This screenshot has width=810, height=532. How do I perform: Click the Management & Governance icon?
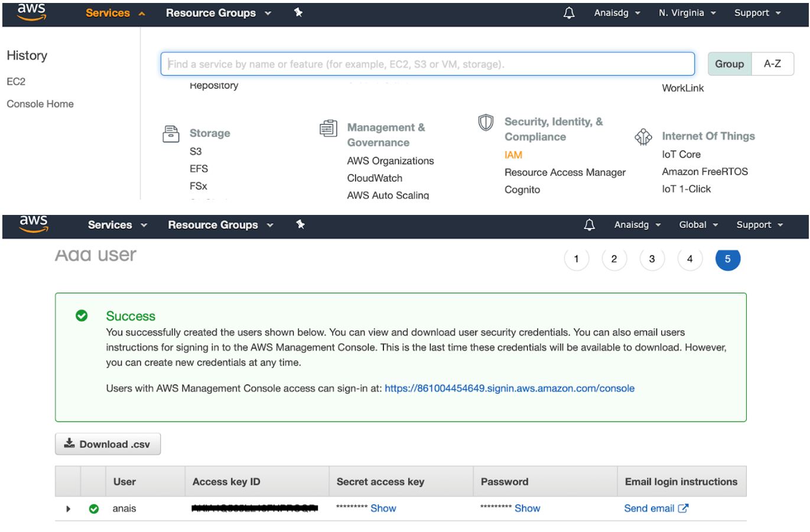coord(329,128)
